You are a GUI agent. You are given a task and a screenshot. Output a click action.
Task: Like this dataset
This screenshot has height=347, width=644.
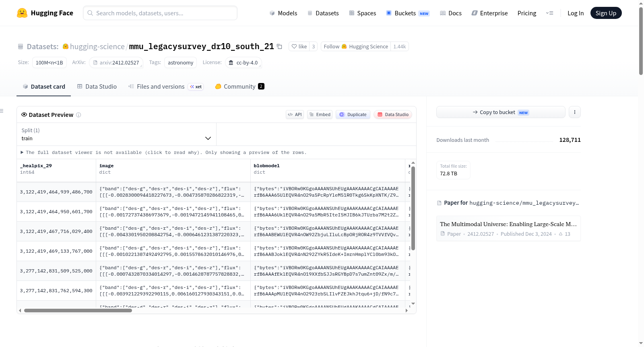pyautogui.click(x=299, y=46)
